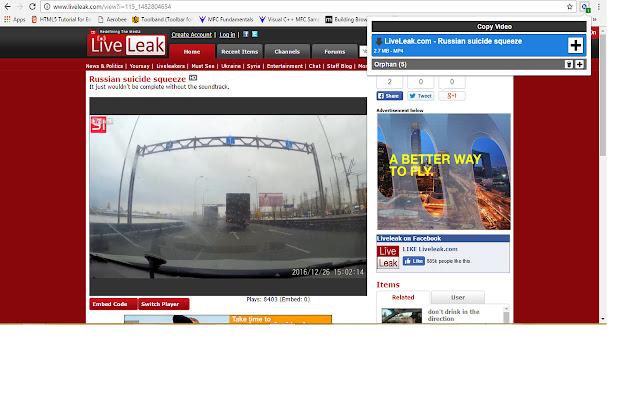Click the Log in link
640x400 pixels.
(x=227, y=35)
